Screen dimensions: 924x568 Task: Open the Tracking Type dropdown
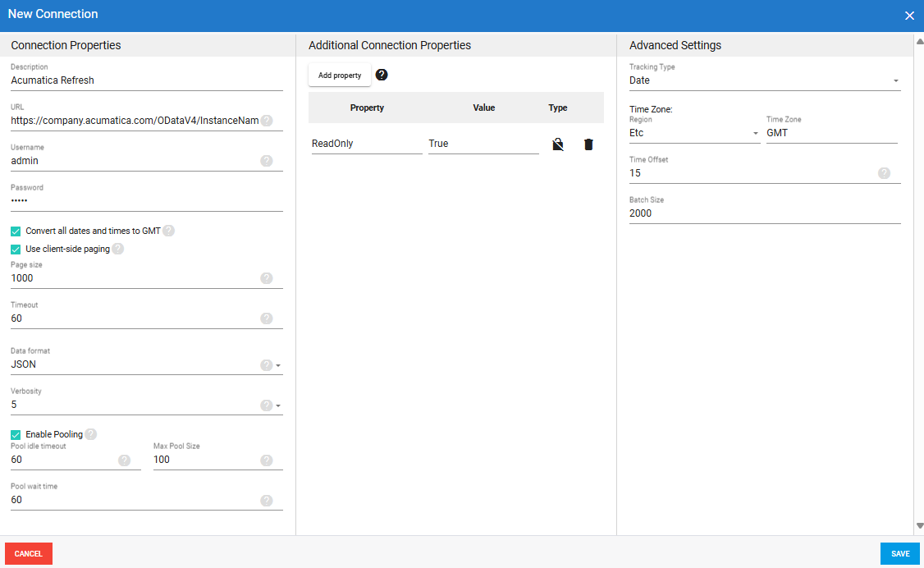point(897,80)
